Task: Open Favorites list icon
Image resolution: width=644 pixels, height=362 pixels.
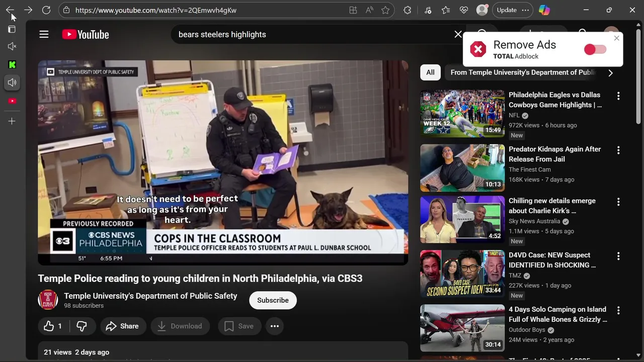Action: 446,10
